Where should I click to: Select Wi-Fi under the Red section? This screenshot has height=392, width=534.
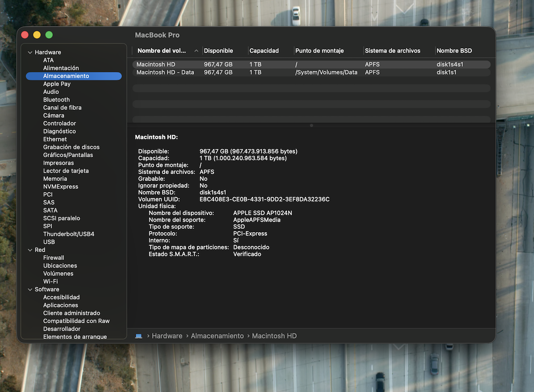pyautogui.click(x=50, y=281)
